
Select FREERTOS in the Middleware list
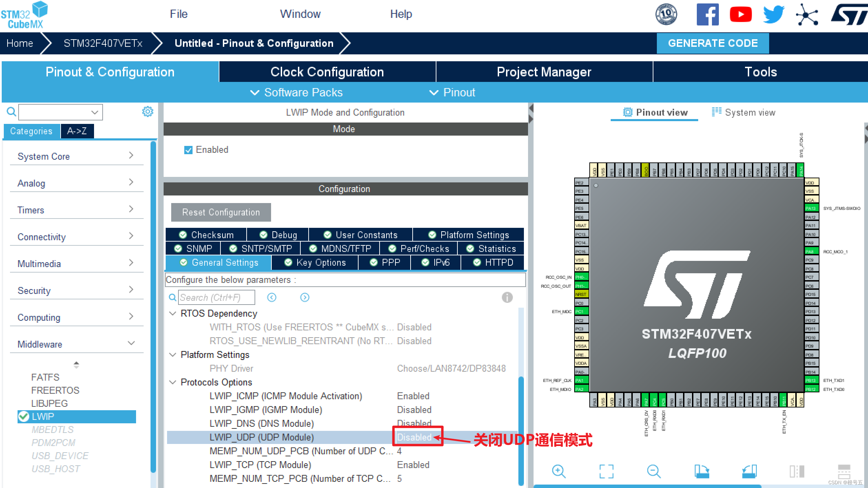(55, 390)
